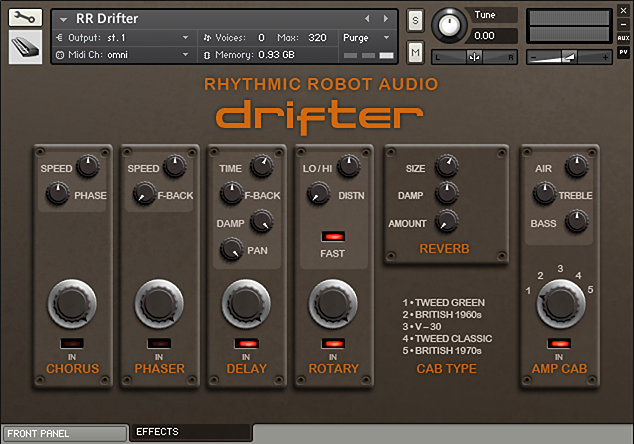Click the Amp Cab AIR knob
The height and width of the screenshot is (444, 634).
click(576, 166)
